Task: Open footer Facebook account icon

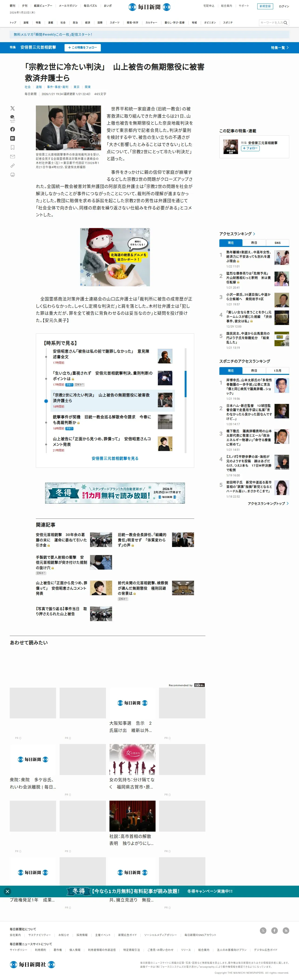Action: click(x=274, y=931)
